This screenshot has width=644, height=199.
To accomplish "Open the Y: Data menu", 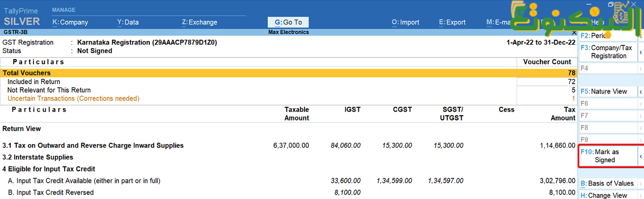I will (127, 22).
